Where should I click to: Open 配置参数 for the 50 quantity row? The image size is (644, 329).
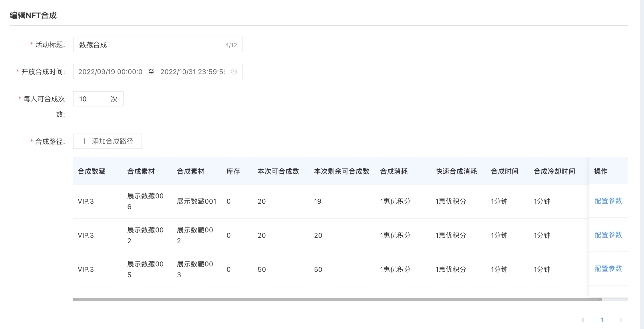pos(608,269)
